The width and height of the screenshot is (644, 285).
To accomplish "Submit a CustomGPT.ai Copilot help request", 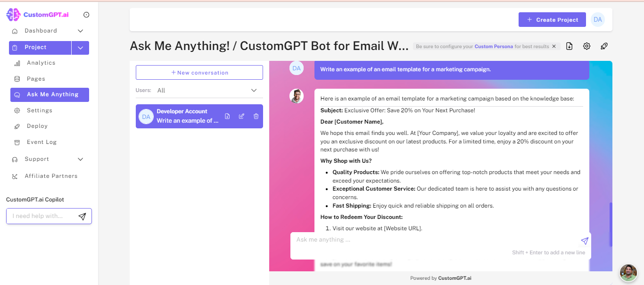I will click(x=82, y=216).
